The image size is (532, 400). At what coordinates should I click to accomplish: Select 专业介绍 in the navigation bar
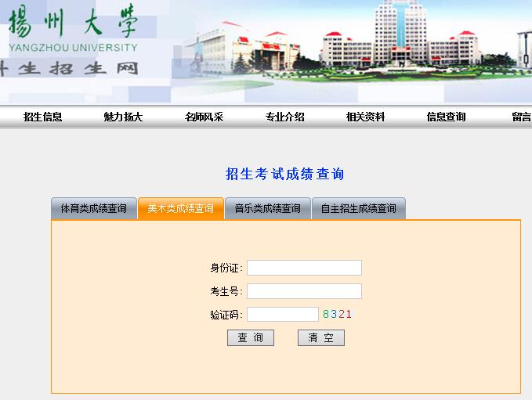[284, 117]
